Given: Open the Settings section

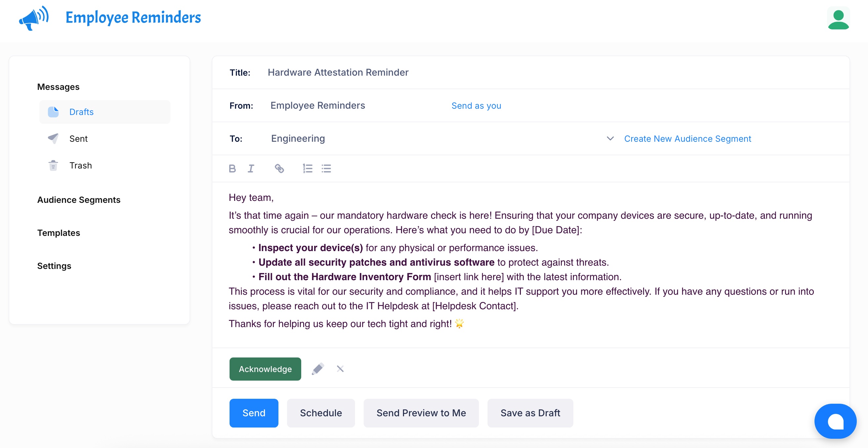Looking at the screenshot, I should 54,266.
